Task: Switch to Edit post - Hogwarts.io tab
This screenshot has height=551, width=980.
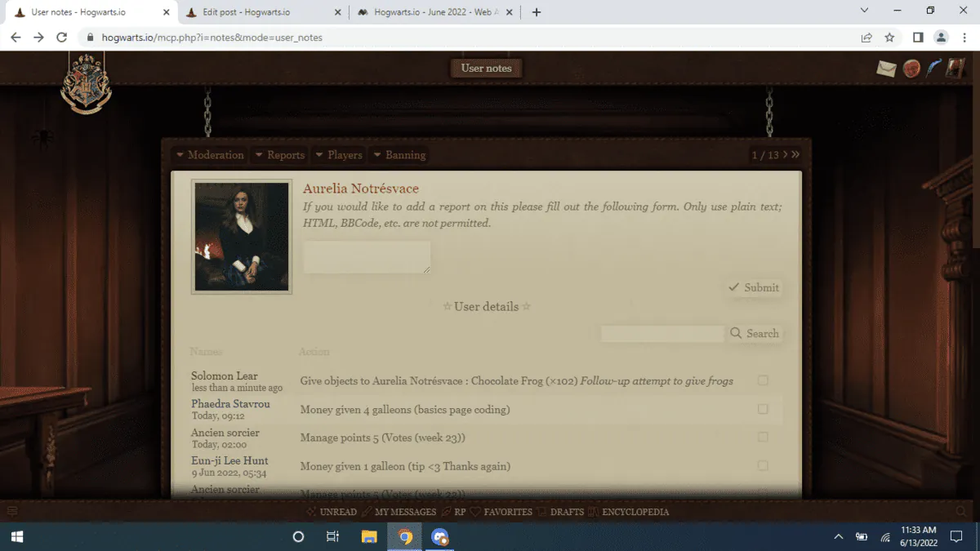Action: (x=261, y=12)
